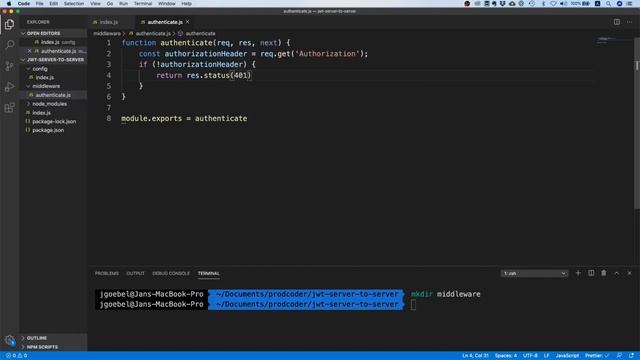Change the JavaScript language mode
The width and height of the screenshot is (640, 360).
[567, 356]
